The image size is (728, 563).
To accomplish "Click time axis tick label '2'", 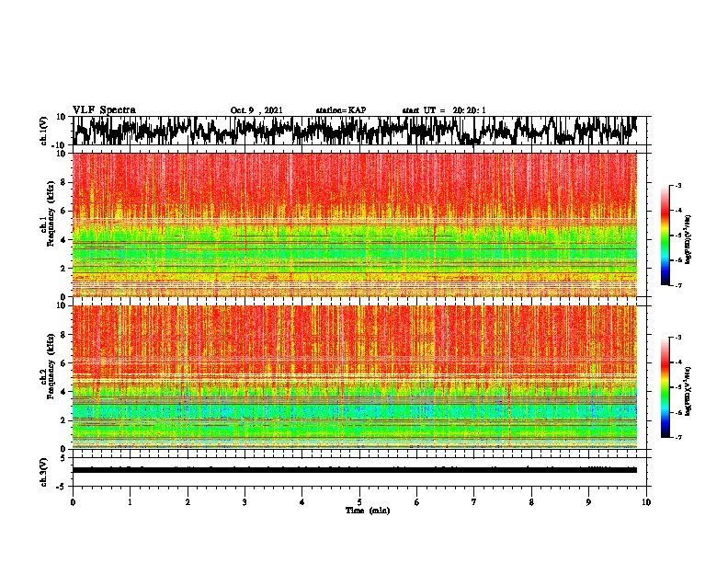I will [188, 502].
